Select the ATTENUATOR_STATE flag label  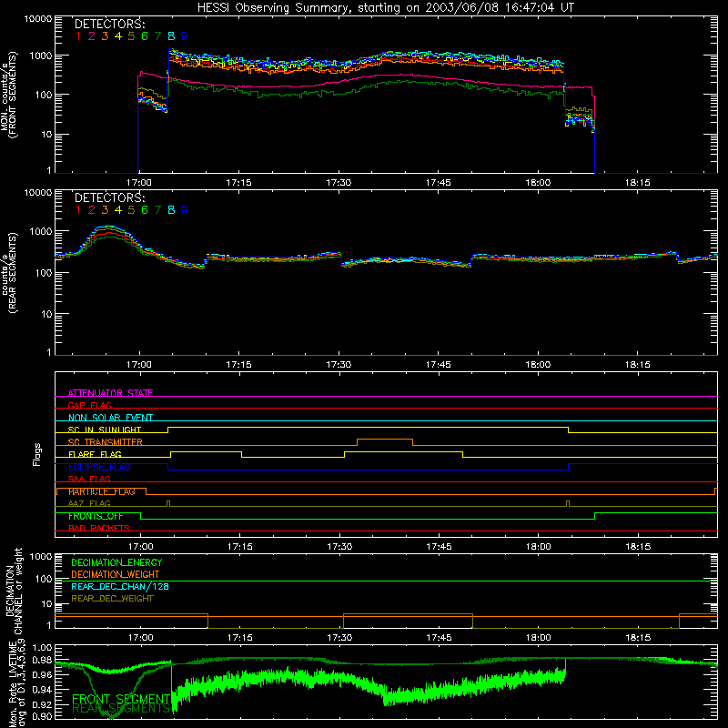click(x=110, y=393)
